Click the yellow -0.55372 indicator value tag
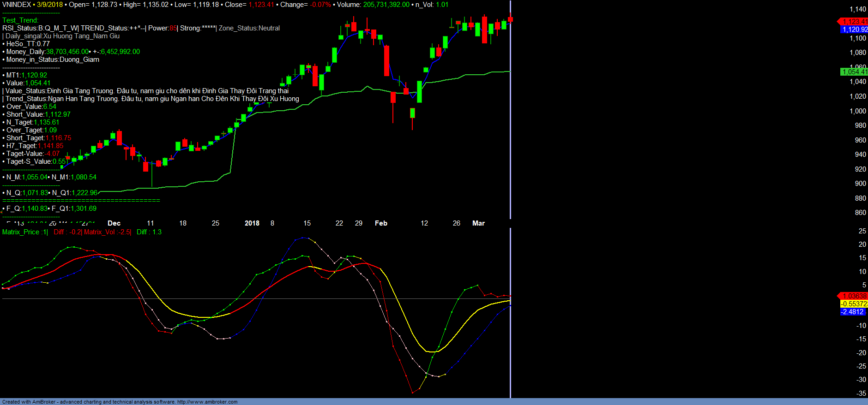The width and height of the screenshot is (868, 405). tap(854, 304)
